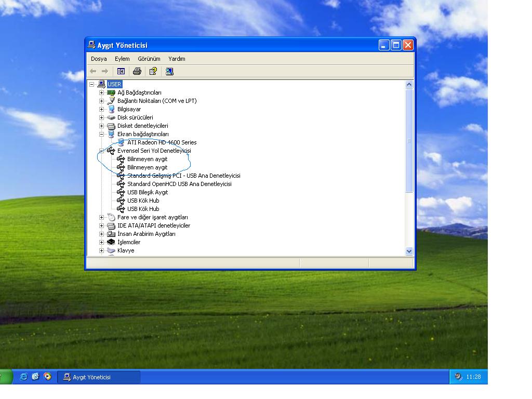Expand the Ağ Bağdaştırıcıları node

click(x=101, y=92)
